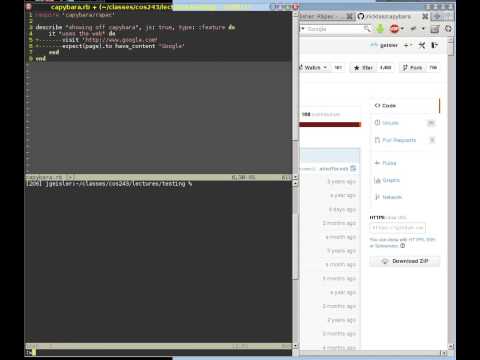This screenshot has width=480, height=360.
Task: Open the Pulse page in GitHub sidebar
Action: pyautogui.click(x=385, y=163)
